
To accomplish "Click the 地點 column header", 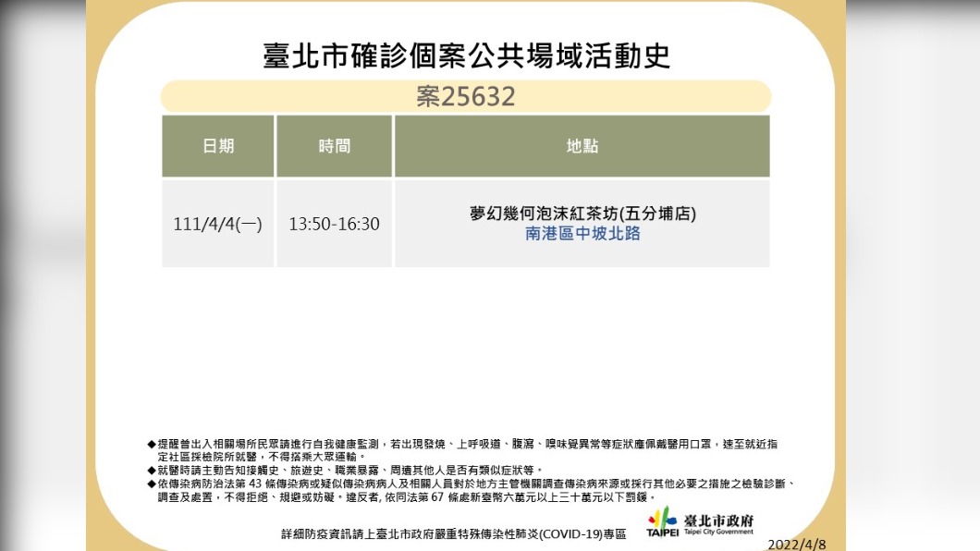I will coord(582,146).
